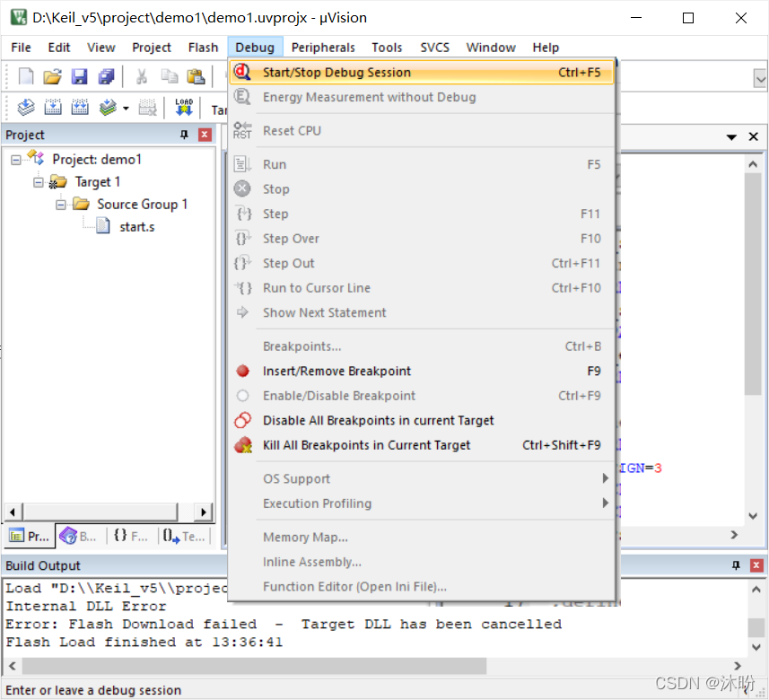Collapse the Source Group 1 node
Screen dimensions: 769x700
tap(61, 205)
